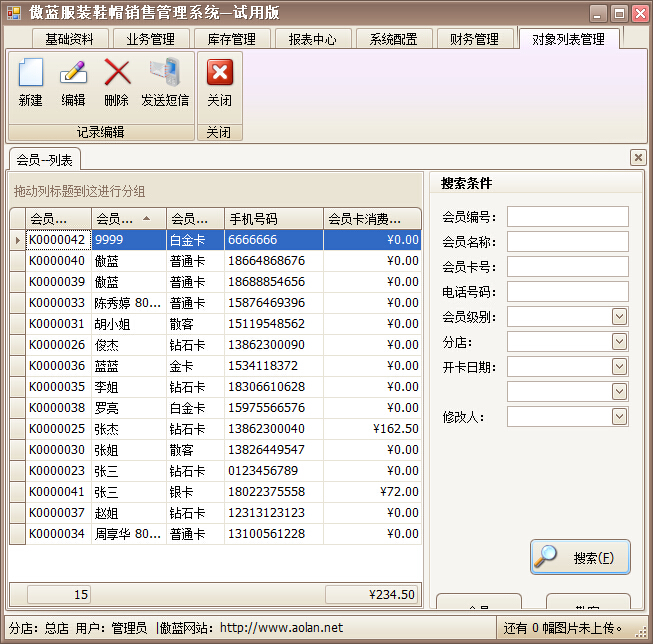Sort by the 手机号码 column header
Viewport: 653px width, 644px height.
(x=273, y=219)
